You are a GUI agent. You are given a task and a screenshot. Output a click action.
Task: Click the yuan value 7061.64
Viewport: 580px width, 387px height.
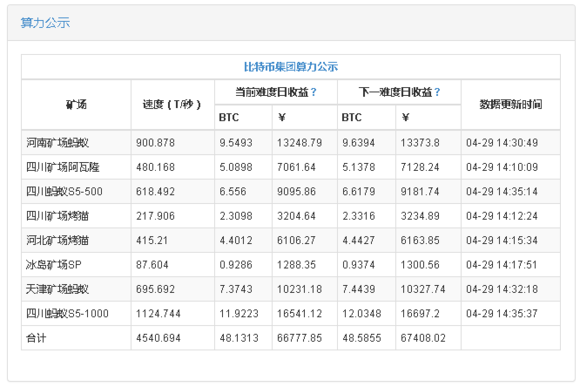coord(297,167)
